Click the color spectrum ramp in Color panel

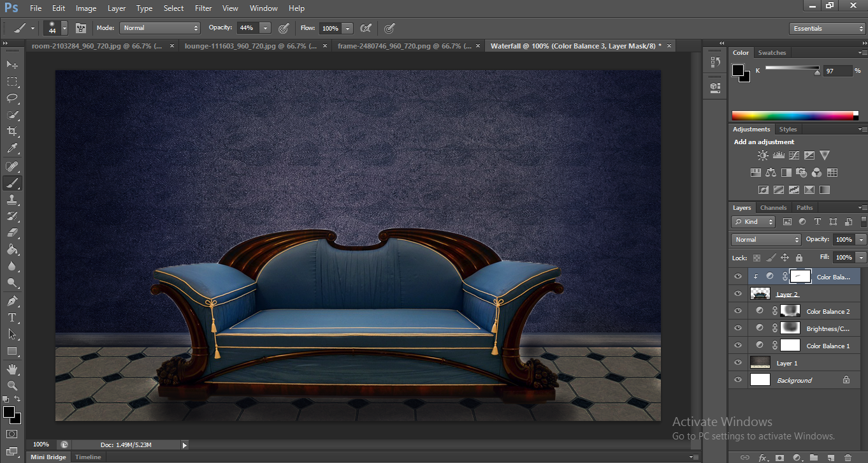pyautogui.click(x=795, y=115)
